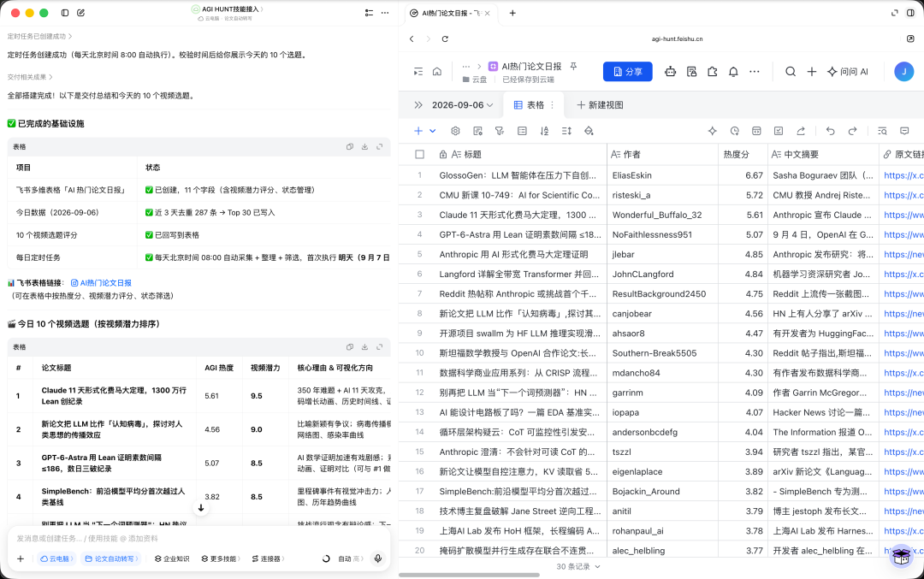Go to Feishu home icon
This screenshot has width=924, height=579.
click(436, 71)
